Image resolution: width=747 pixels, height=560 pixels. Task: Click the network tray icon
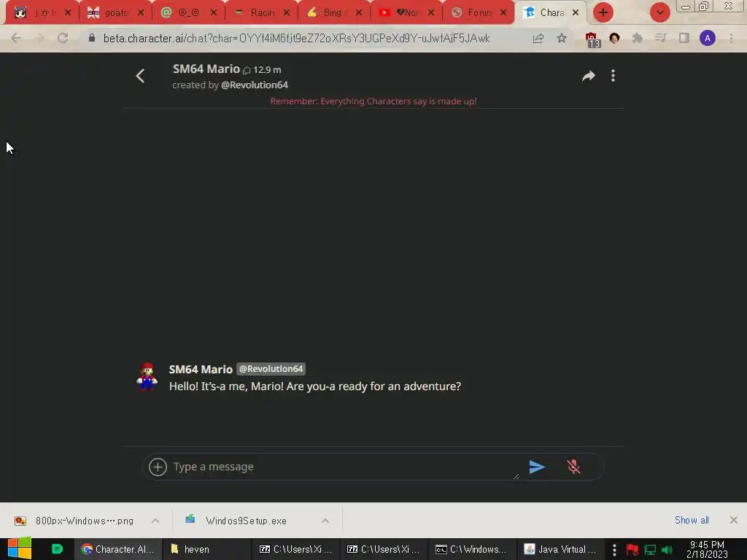[x=650, y=550]
